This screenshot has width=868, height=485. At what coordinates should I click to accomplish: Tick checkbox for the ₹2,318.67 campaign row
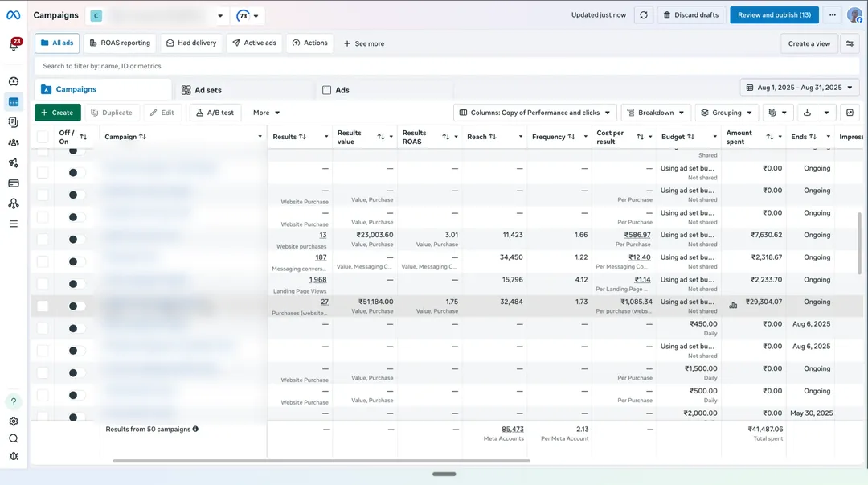(43, 261)
